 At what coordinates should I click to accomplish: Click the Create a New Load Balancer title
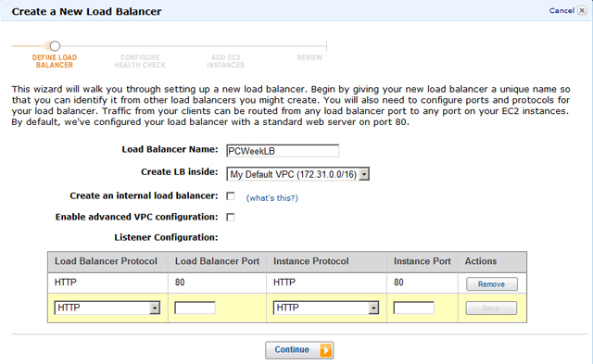86,11
